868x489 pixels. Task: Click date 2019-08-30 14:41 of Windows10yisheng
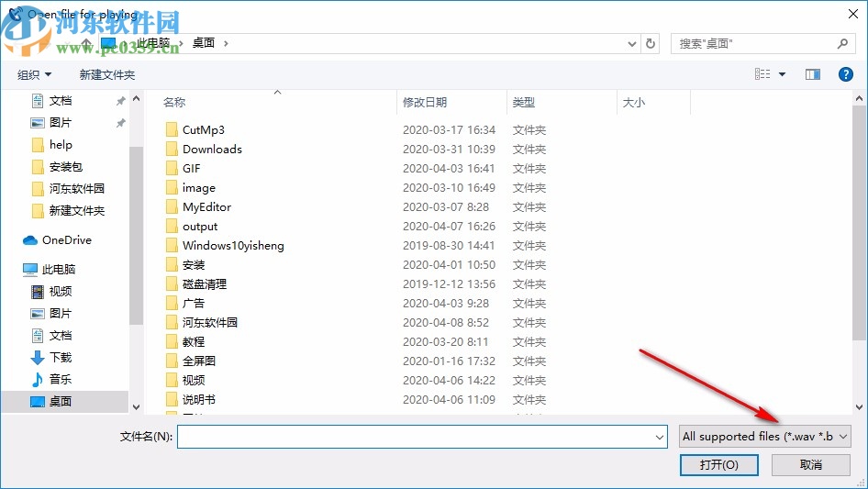(449, 245)
